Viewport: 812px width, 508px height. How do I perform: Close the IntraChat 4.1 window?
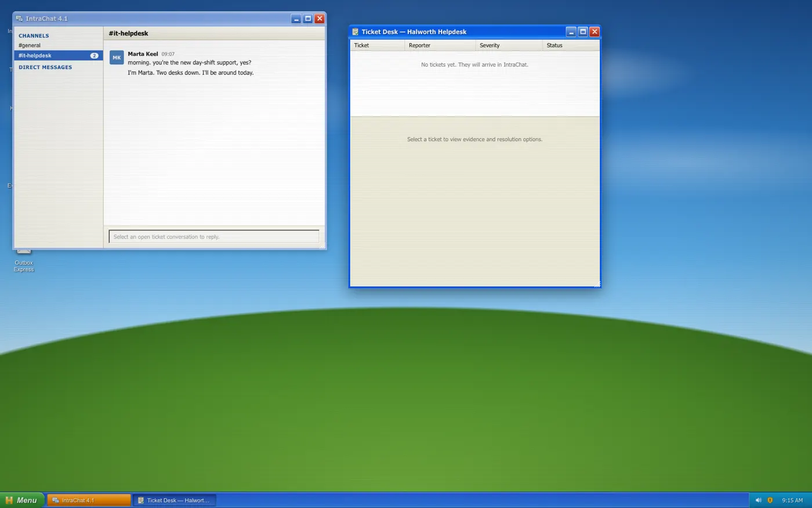(x=320, y=19)
